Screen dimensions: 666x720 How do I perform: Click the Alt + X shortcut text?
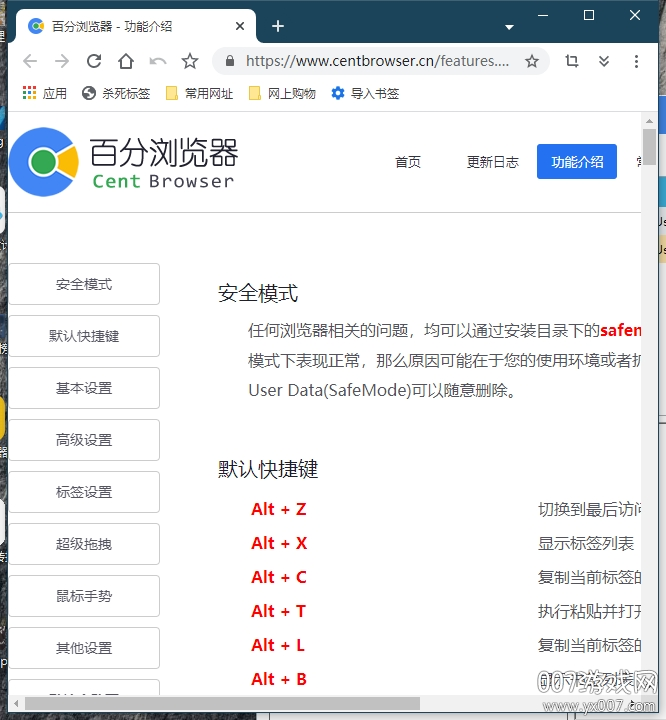coord(279,543)
